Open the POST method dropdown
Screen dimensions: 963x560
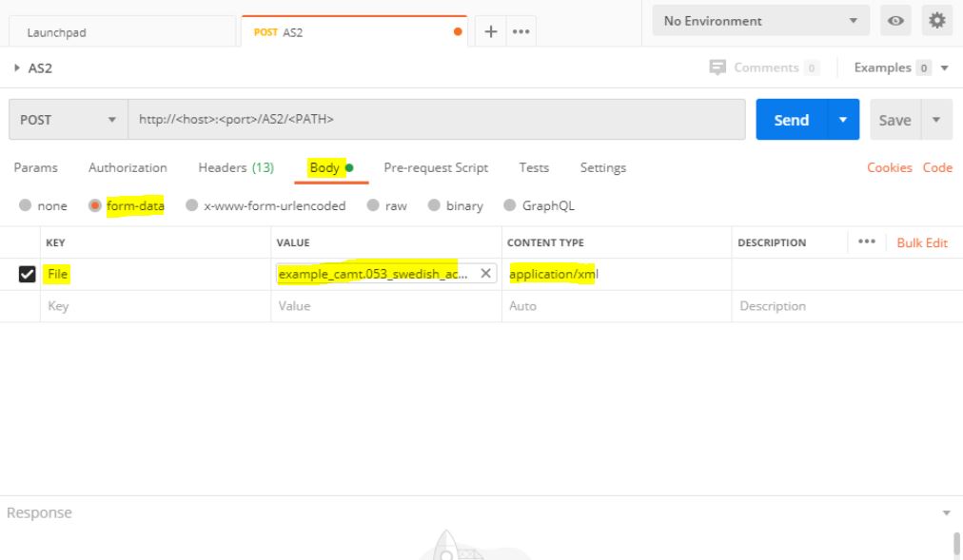click(68, 120)
